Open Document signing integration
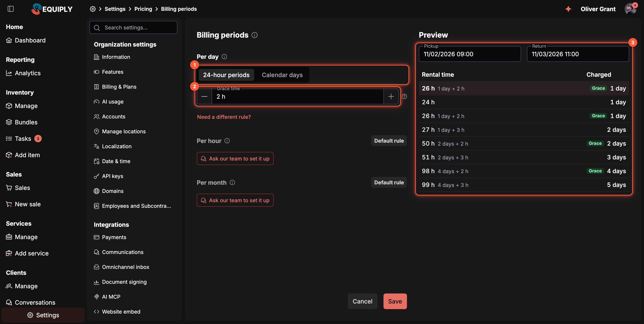The width and height of the screenshot is (644, 324). pos(120,282)
